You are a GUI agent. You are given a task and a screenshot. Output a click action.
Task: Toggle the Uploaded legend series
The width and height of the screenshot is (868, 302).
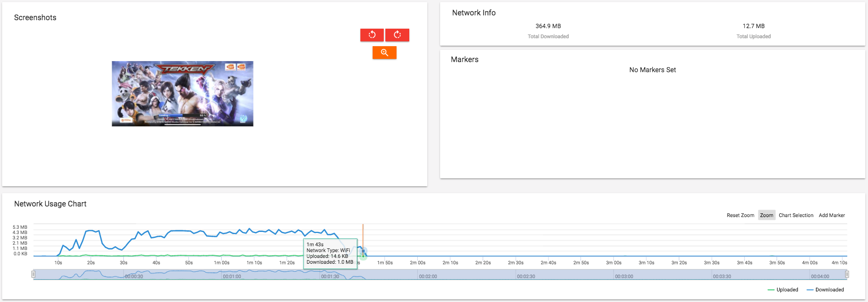tap(783, 290)
